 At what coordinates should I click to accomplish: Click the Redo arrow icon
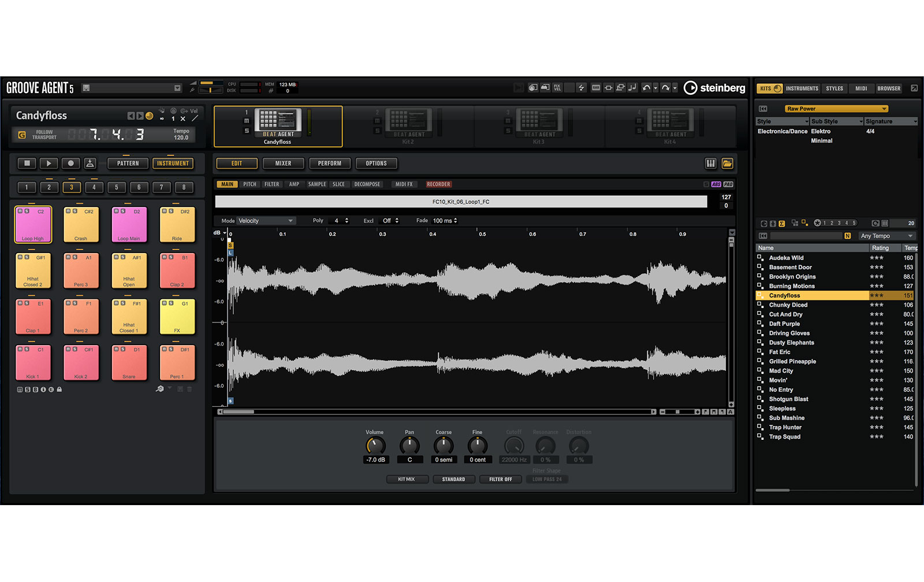coord(665,88)
